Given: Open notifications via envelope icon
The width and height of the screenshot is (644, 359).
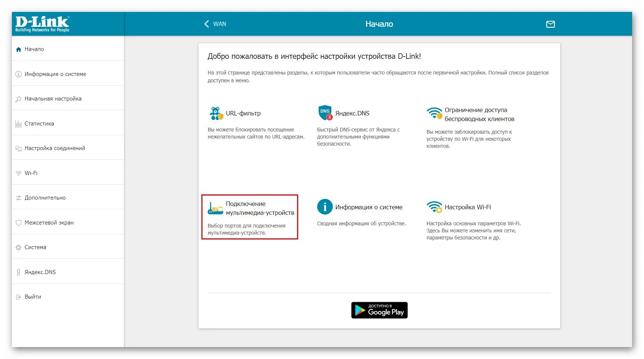Looking at the screenshot, I should tap(550, 24).
